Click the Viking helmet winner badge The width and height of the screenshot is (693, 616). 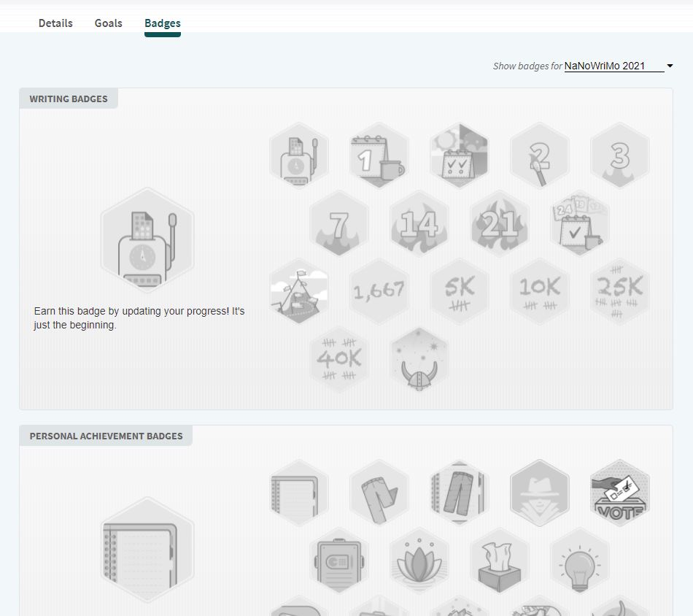[x=419, y=360]
